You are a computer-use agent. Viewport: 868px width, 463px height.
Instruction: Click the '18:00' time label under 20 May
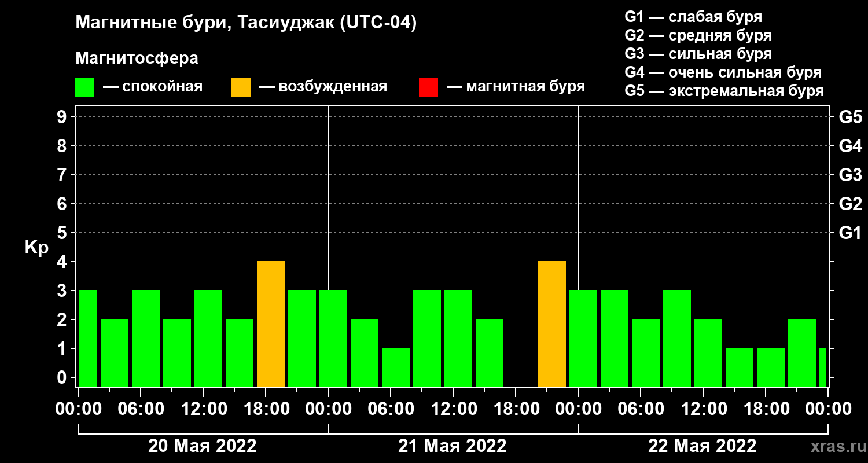pyautogui.click(x=266, y=409)
